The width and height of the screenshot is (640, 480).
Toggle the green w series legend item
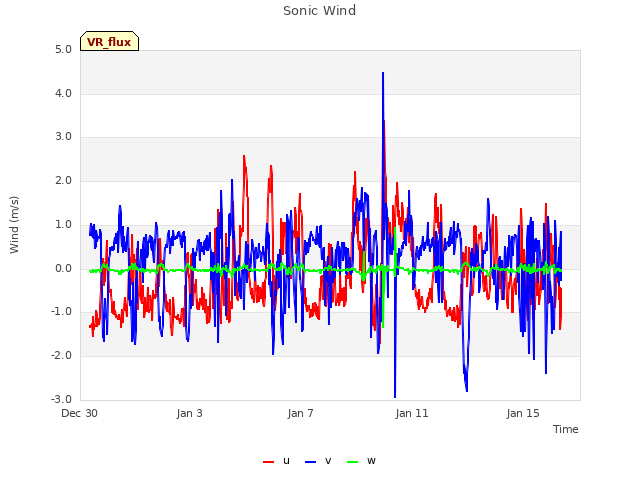361,461
